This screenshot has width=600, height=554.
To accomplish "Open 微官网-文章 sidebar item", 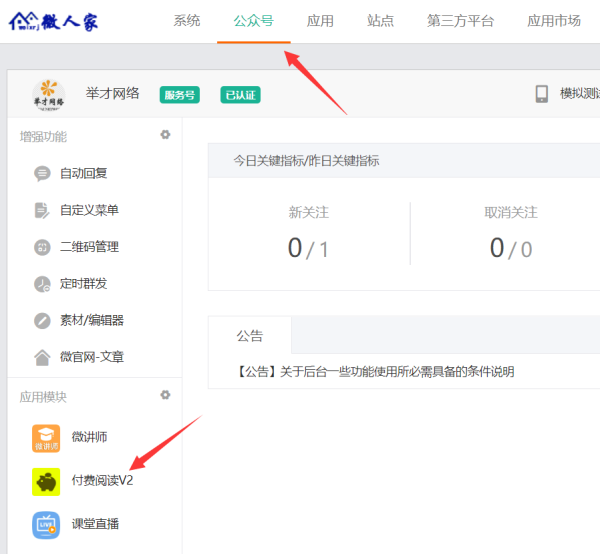I will (x=92, y=357).
